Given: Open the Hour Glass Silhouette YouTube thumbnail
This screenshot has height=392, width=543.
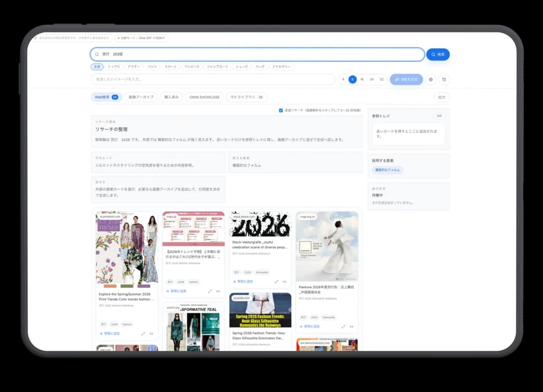Looking at the screenshot, I should coord(260,310).
